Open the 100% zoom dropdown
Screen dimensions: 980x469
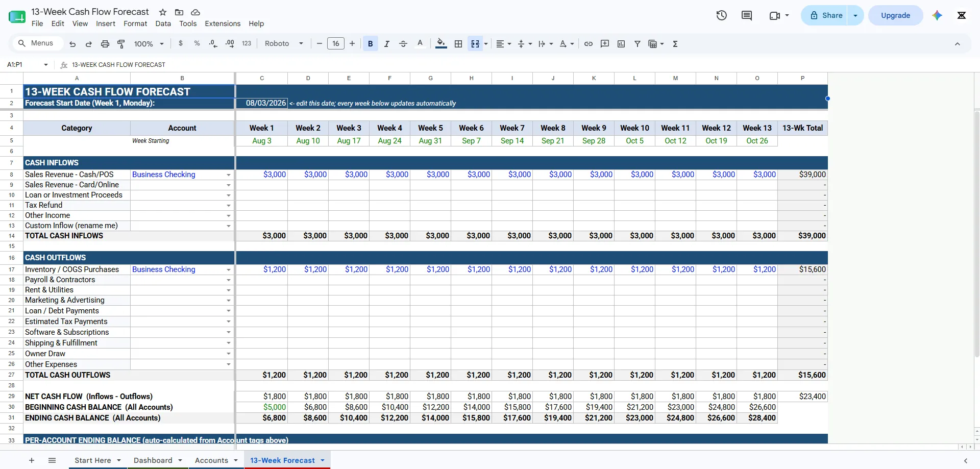[x=149, y=44]
